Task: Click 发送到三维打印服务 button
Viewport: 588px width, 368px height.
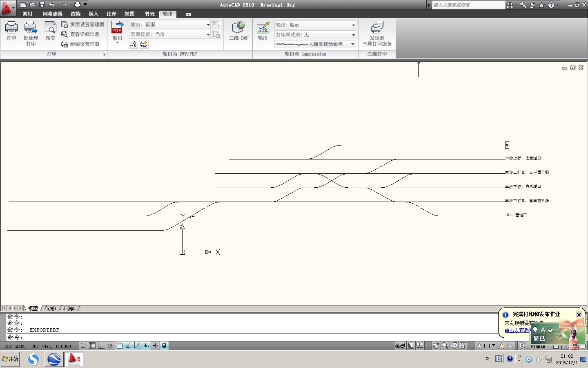Action: point(377,34)
